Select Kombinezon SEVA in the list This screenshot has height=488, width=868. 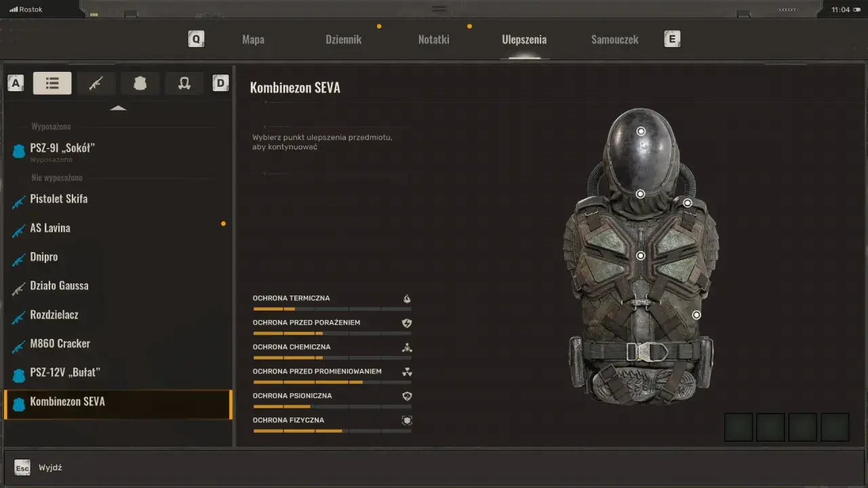tap(118, 405)
